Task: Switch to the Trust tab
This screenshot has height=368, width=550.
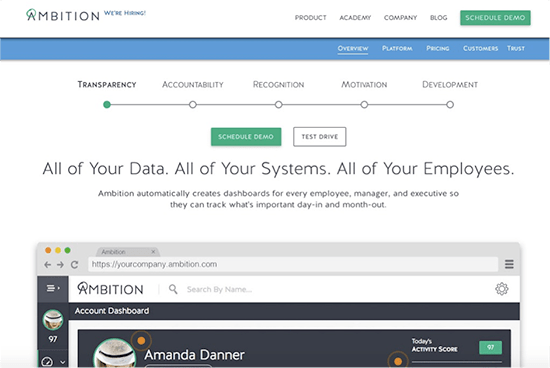Action: point(516,48)
